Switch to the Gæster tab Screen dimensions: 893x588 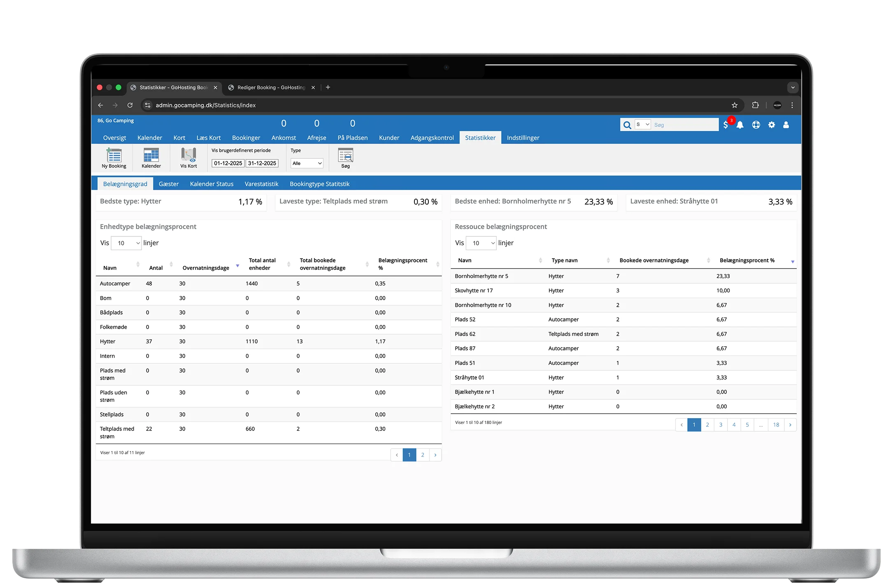pyautogui.click(x=169, y=184)
